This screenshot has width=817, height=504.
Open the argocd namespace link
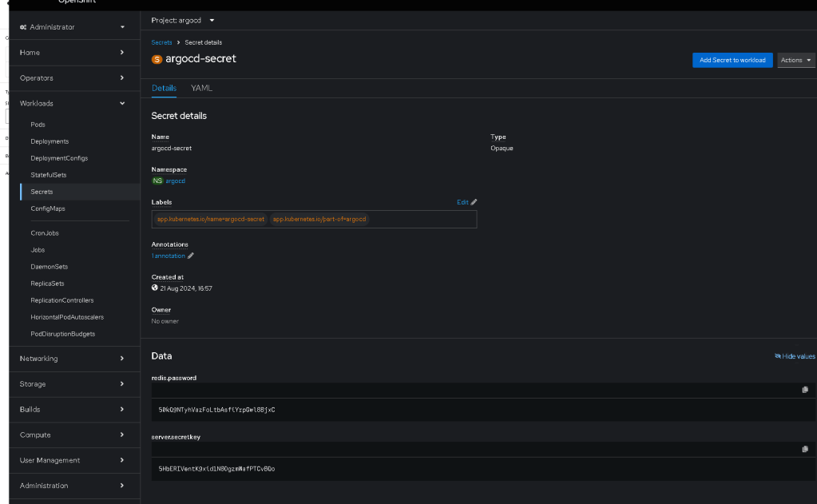(x=175, y=181)
